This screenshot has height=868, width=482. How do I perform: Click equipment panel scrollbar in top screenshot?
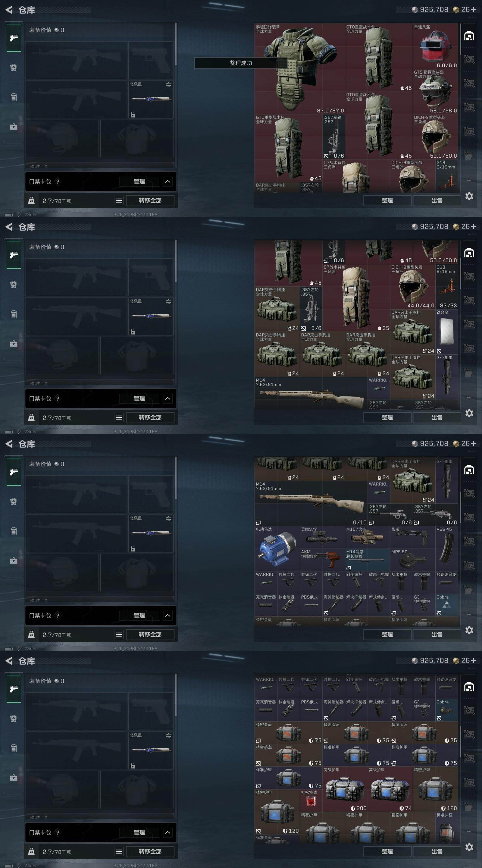click(176, 44)
